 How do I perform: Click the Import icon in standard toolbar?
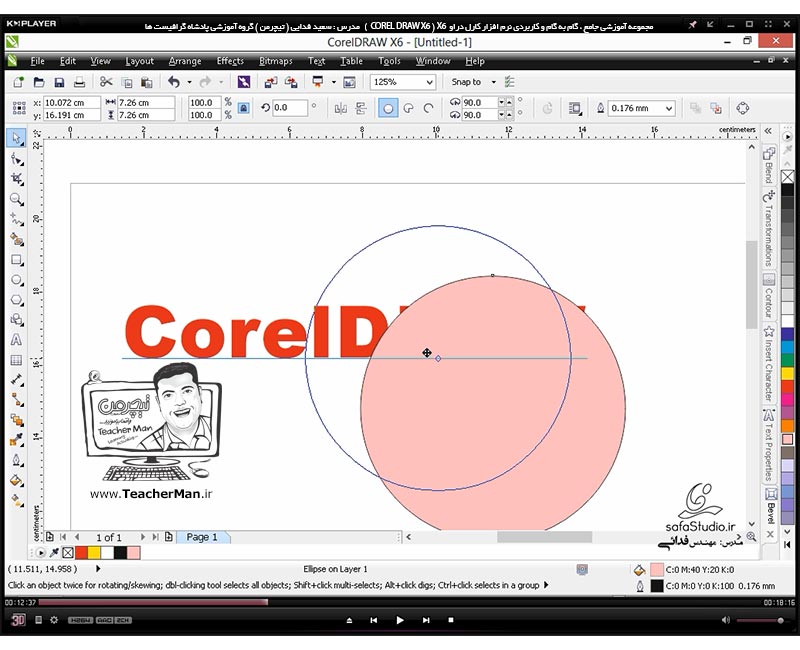pyautogui.click(x=270, y=82)
